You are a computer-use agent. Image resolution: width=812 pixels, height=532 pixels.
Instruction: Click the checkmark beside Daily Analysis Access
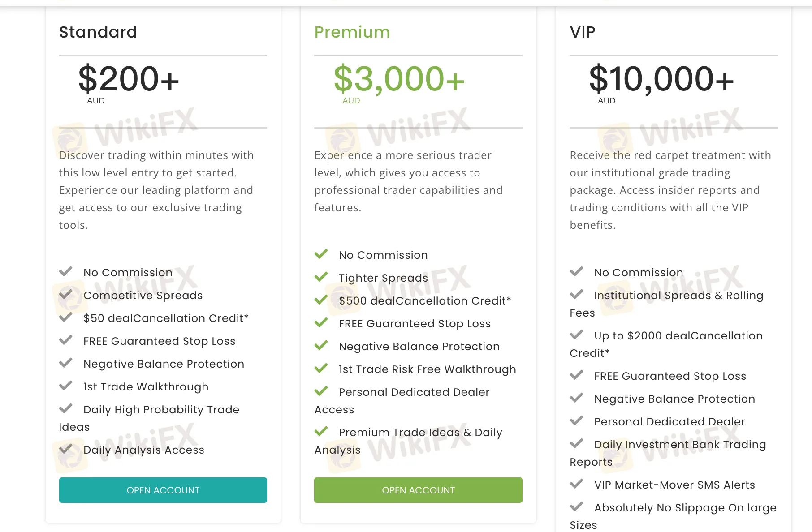pyautogui.click(x=66, y=449)
